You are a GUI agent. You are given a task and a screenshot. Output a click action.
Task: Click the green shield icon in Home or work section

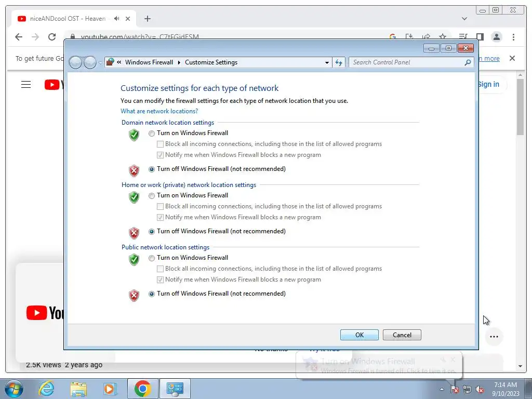pyautogui.click(x=134, y=197)
